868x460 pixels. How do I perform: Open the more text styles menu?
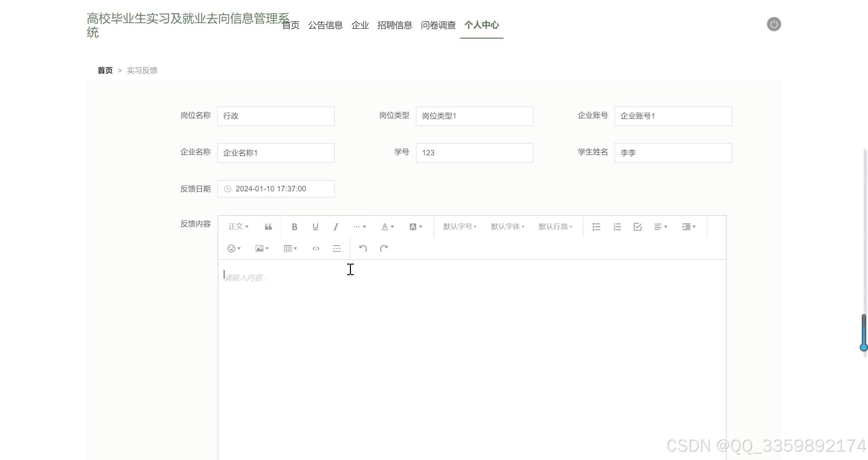[359, 227]
